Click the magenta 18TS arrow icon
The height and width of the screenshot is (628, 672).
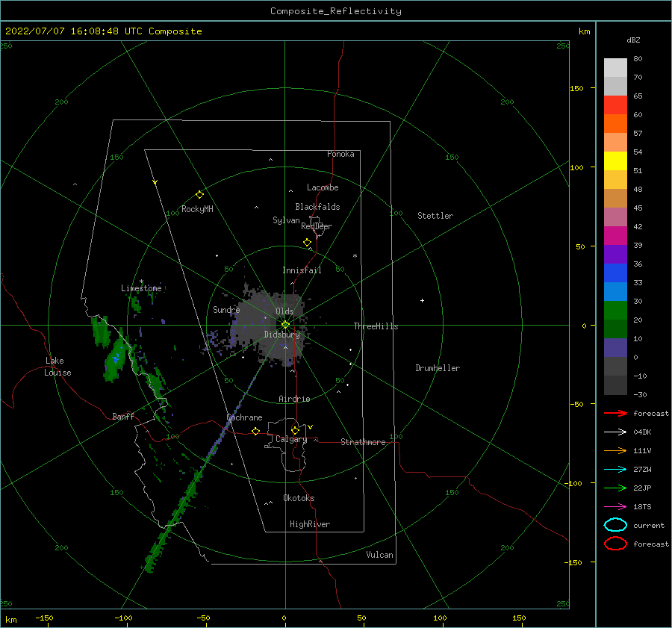coord(615,507)
